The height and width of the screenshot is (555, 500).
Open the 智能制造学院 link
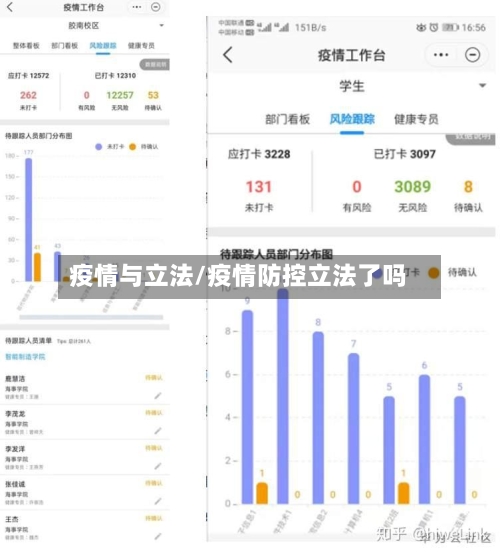[25, 357]
